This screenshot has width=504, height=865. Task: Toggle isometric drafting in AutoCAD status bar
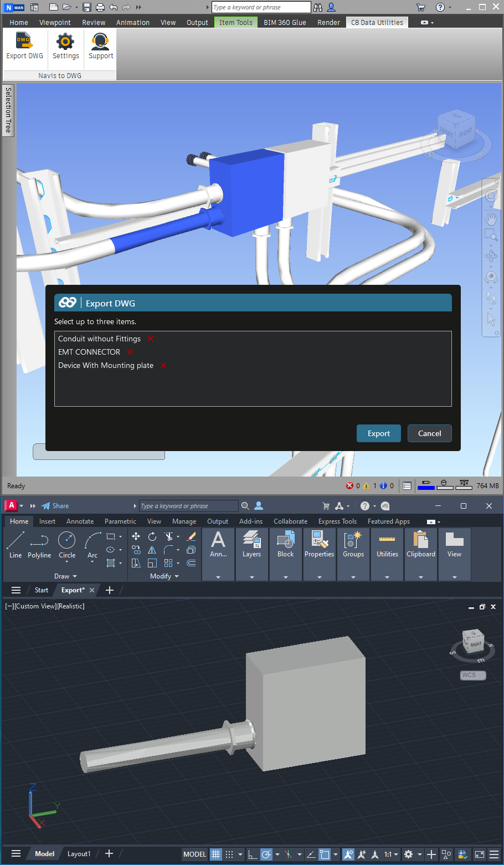288,854
